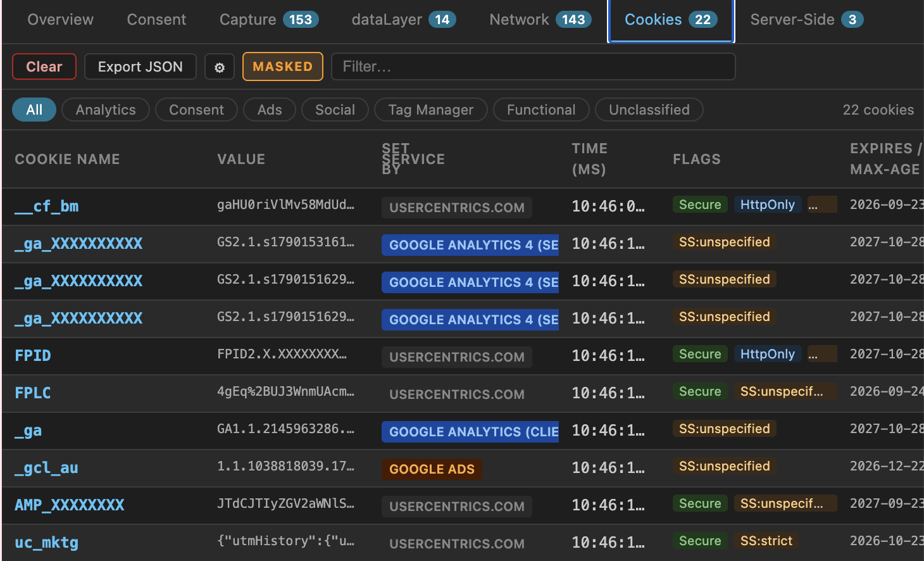Click the Google Analytics (CLIE service badge

tap(470, 432)
